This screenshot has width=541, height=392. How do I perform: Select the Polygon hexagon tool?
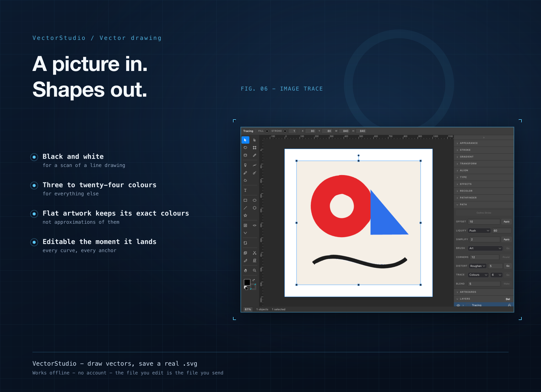coord(255,208)
